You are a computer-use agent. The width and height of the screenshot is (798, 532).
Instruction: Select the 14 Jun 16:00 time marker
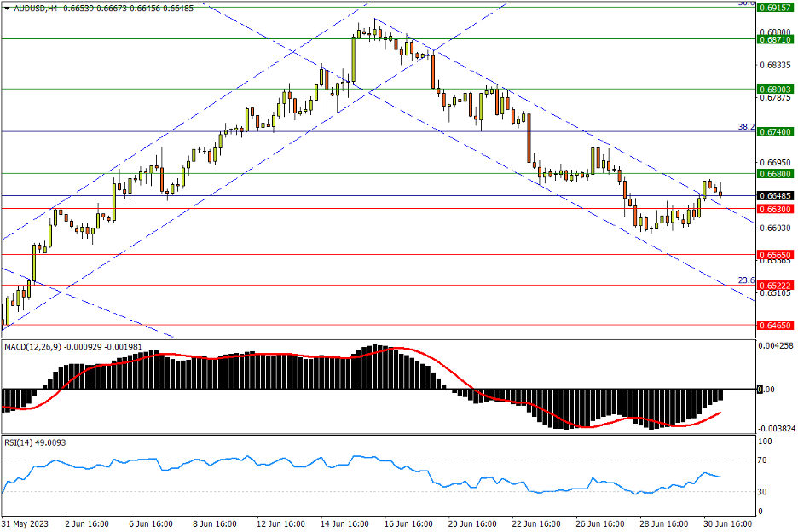tap(345, 523)
